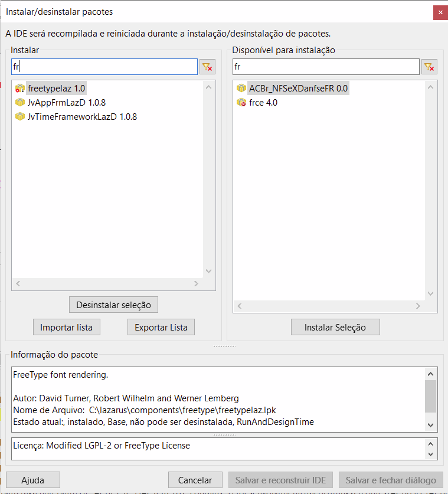
Task: Click package info scrollbar down arrow
Action: click(x=430, y=425)
